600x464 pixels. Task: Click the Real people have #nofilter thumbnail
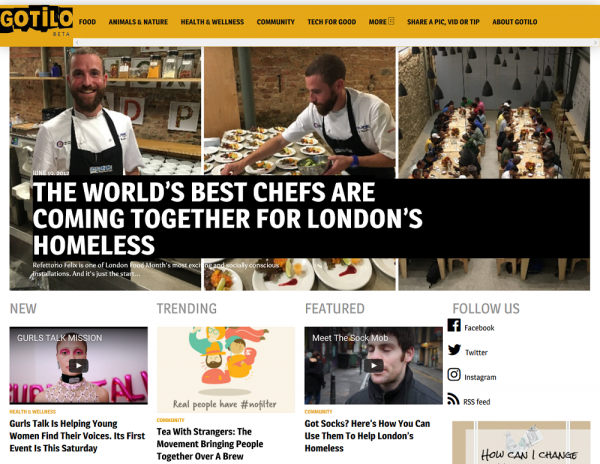pyautogui.click(x=226, y=370)
